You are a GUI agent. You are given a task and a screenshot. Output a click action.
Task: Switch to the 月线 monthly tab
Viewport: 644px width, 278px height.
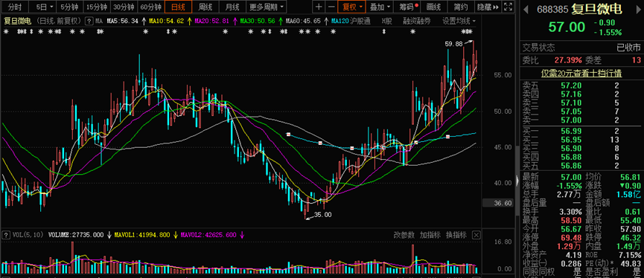(x=232, y=7)
